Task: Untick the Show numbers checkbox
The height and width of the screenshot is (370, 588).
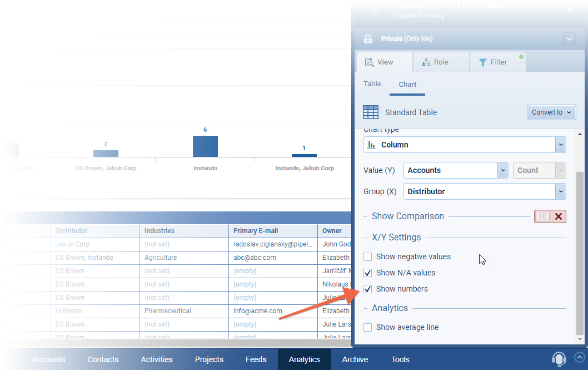Action: (367, 289)
